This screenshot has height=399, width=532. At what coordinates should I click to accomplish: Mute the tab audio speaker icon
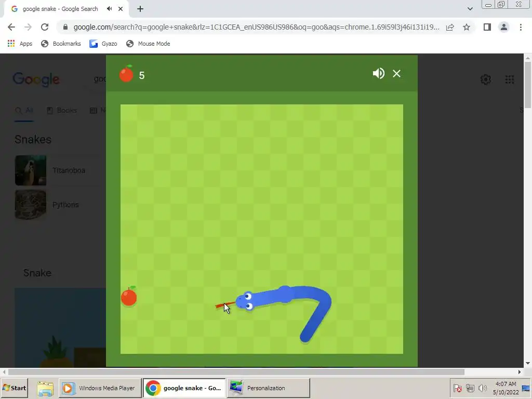[x=109, y=9]
